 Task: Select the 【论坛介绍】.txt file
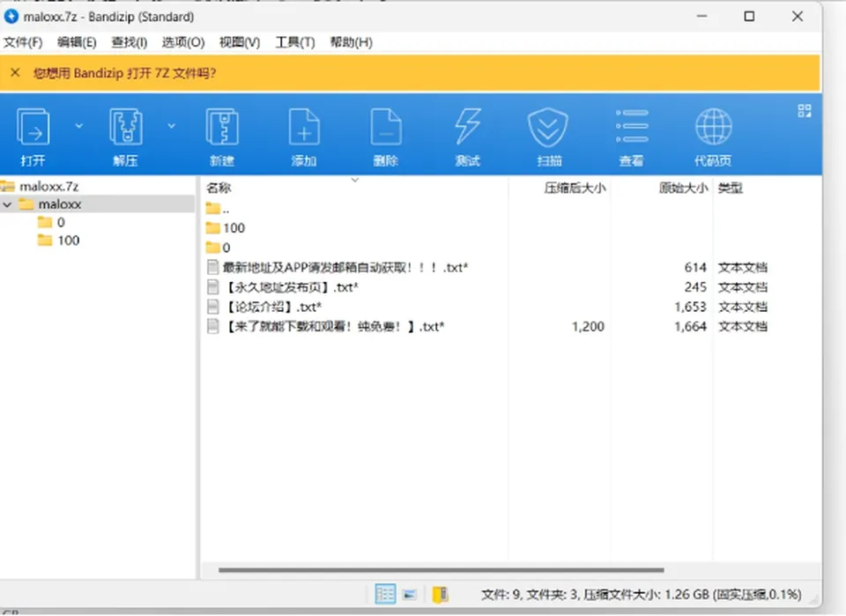click(264, 307)
